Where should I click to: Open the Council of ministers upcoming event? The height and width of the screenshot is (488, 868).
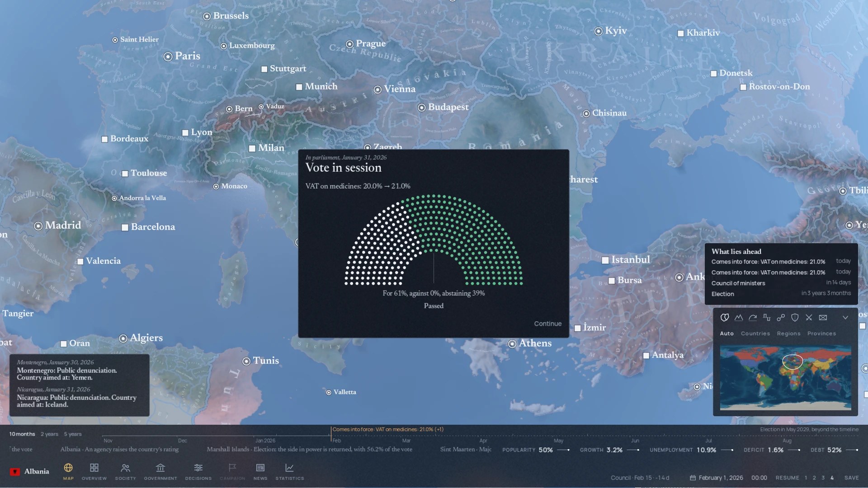(x=781, y=283)
